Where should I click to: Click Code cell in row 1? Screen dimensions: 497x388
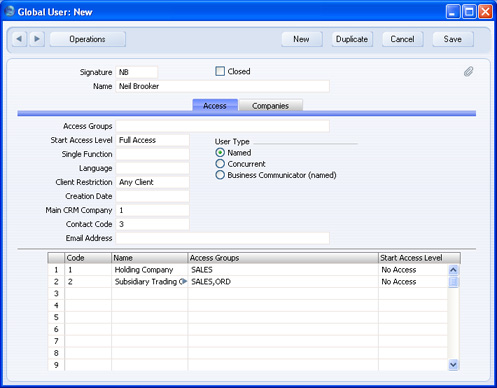click(88, 270)
